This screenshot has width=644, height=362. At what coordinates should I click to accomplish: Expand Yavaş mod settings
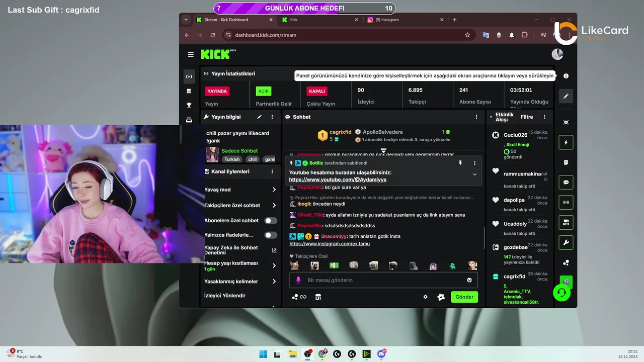point(274,190)
